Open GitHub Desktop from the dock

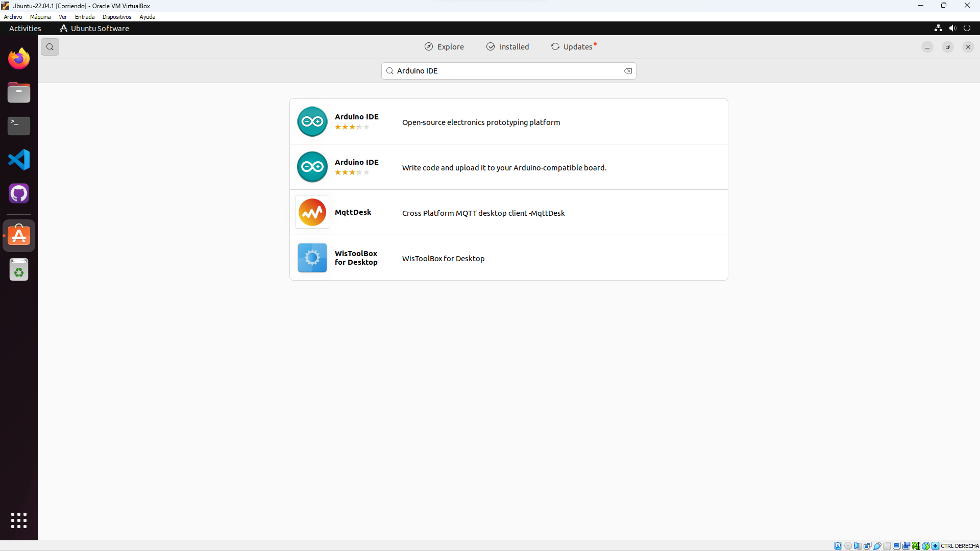(19, 193)
